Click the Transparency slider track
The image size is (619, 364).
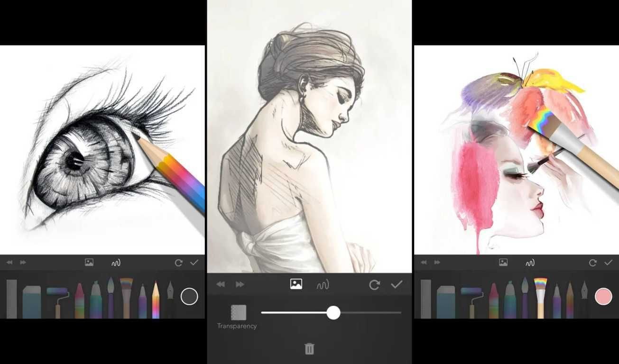[x=331, y=313]
